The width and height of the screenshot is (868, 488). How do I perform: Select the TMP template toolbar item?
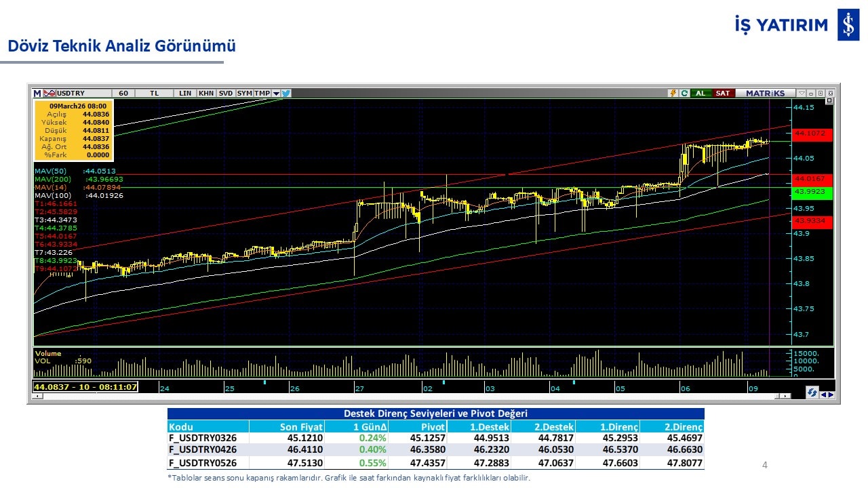point(262,93)
